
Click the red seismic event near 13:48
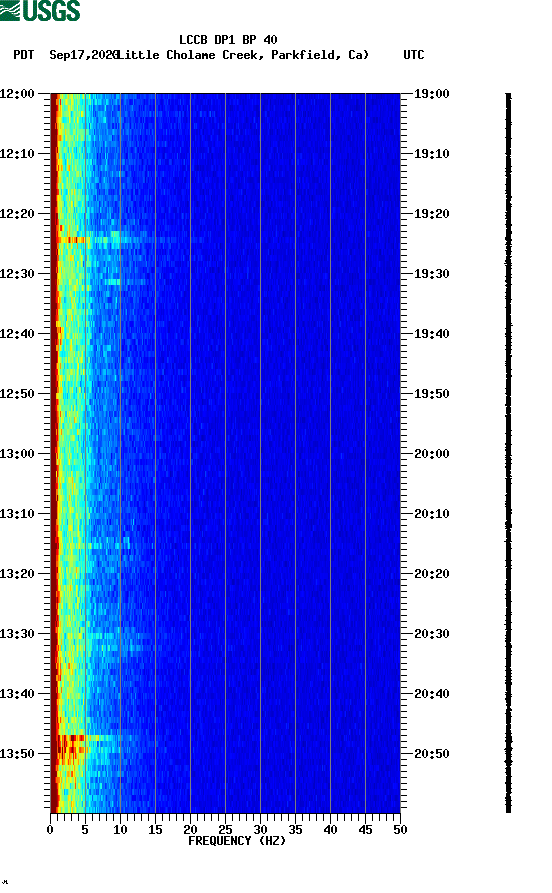[71, 746]
